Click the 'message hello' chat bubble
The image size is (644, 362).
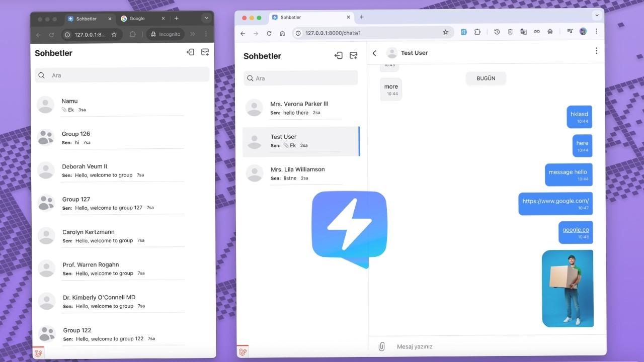pos(569,175)
